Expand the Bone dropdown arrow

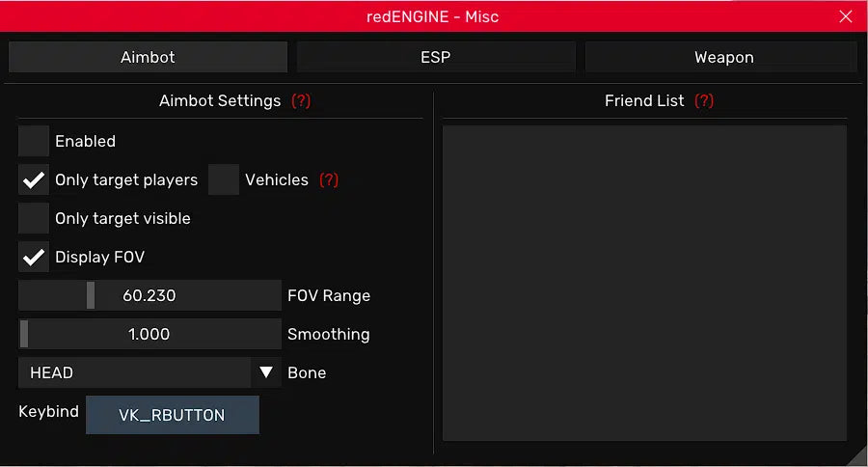click(x=266, y=372)
